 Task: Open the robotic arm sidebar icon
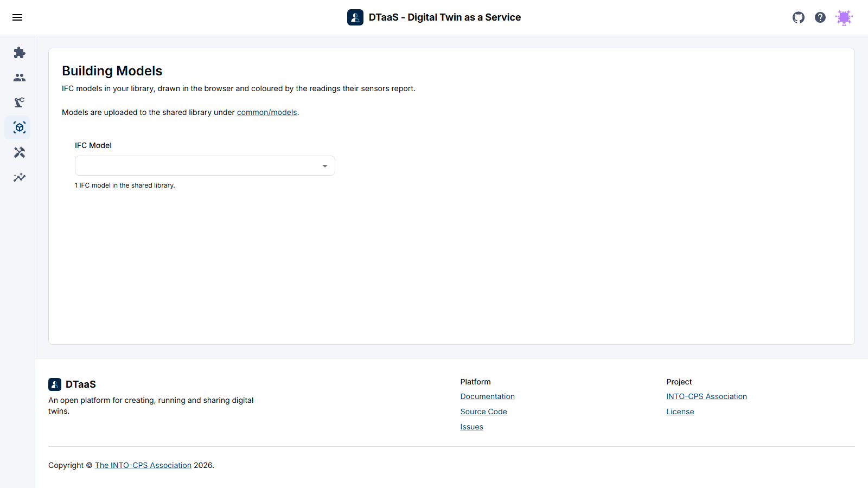[20, 102]
